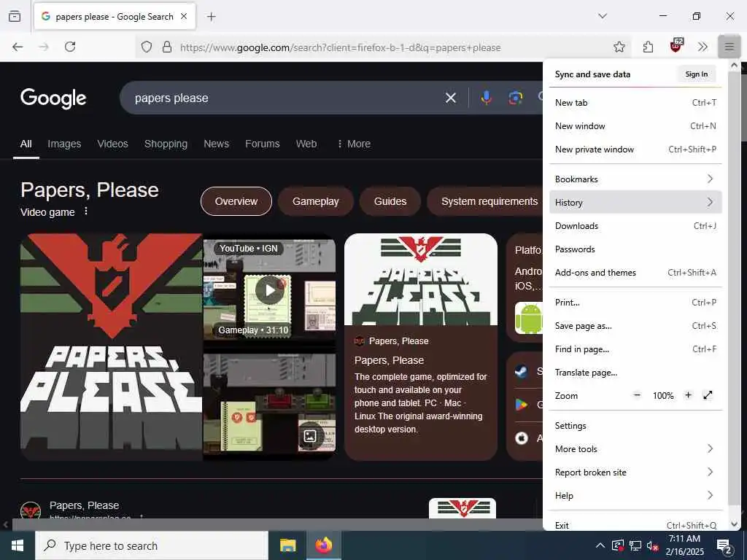Click the Papers, Please cover image
The height and width of the screenshot is (560, 747).
(x=112, y=347)
